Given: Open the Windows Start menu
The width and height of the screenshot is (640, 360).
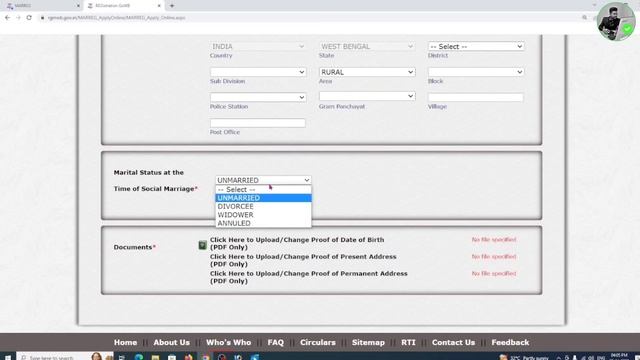Looking at the screenshot, I should [7, 357].
